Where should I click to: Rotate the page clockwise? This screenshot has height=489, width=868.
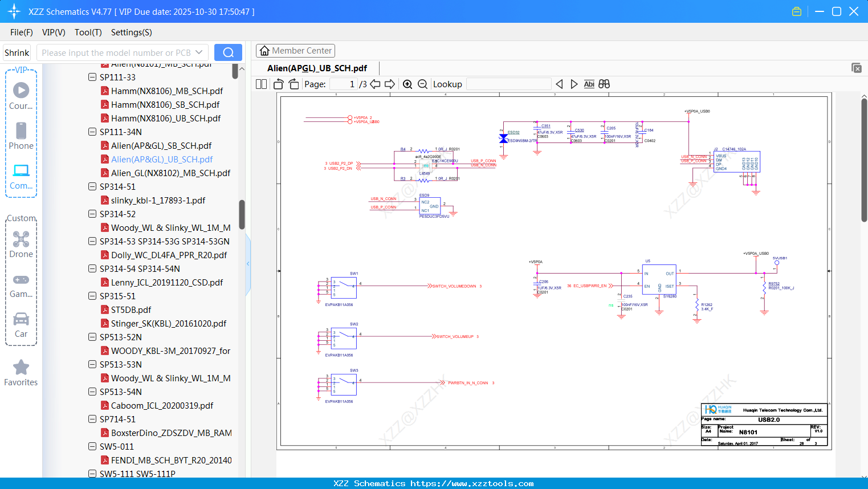(294, 84)
